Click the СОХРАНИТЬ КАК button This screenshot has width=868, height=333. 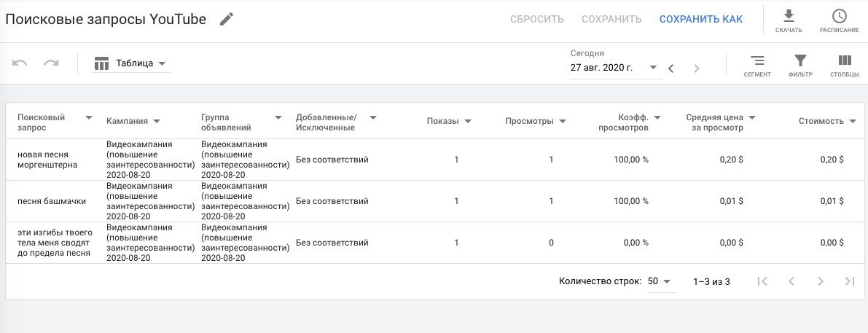pyautogui.click(x=701, y=20)
